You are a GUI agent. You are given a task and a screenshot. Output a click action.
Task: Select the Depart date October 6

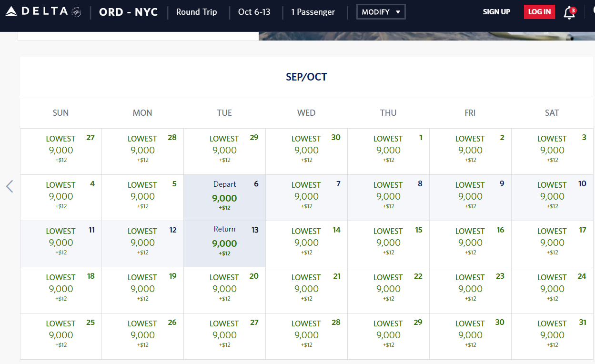click(x=224, y=197)
